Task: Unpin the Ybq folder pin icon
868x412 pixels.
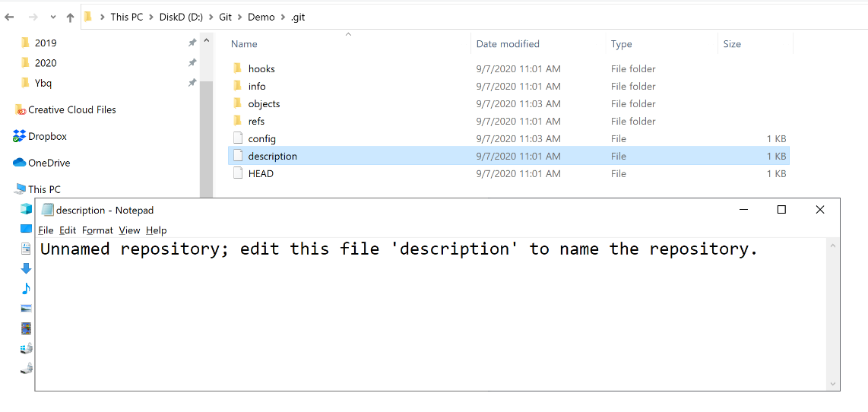Action: (x=192, y=83)
